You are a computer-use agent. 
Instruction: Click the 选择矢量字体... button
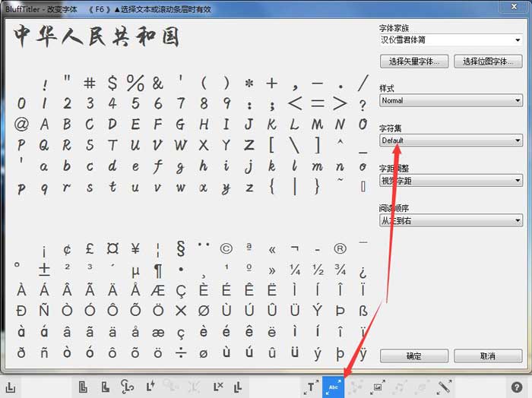414,62
